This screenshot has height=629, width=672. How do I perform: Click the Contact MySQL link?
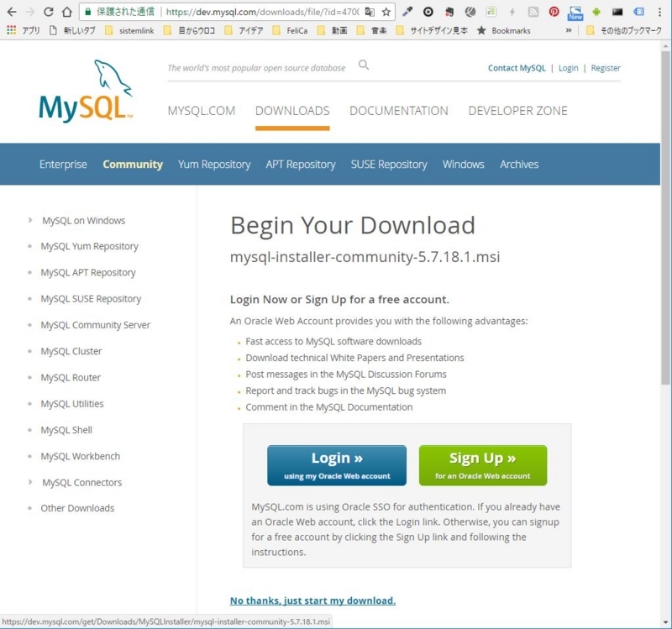(517, 68)
